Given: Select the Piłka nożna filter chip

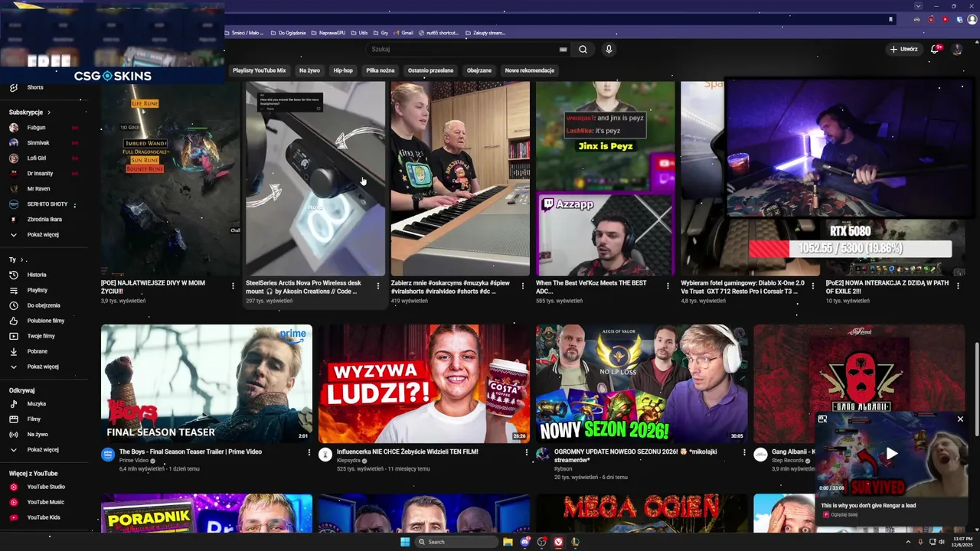Looking at the screenshot, I should point(381,70).
